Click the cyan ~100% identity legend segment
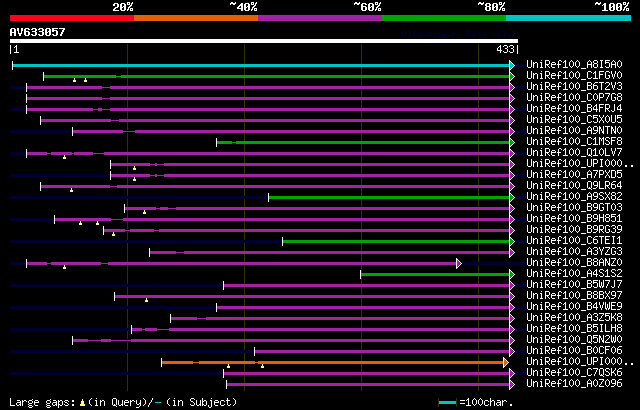Image resolution: width=640 pixels, height=410 pixels. coord(569,18)
